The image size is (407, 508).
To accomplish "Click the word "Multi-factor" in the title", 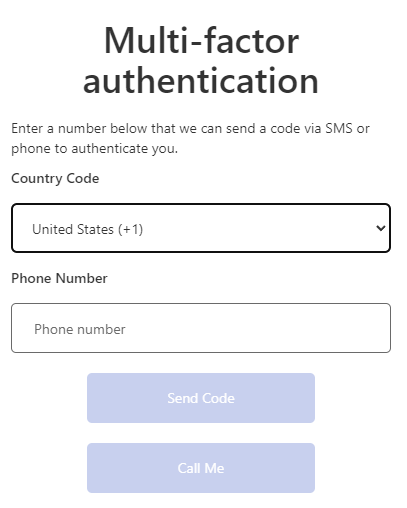I will (x=201, y=41).
